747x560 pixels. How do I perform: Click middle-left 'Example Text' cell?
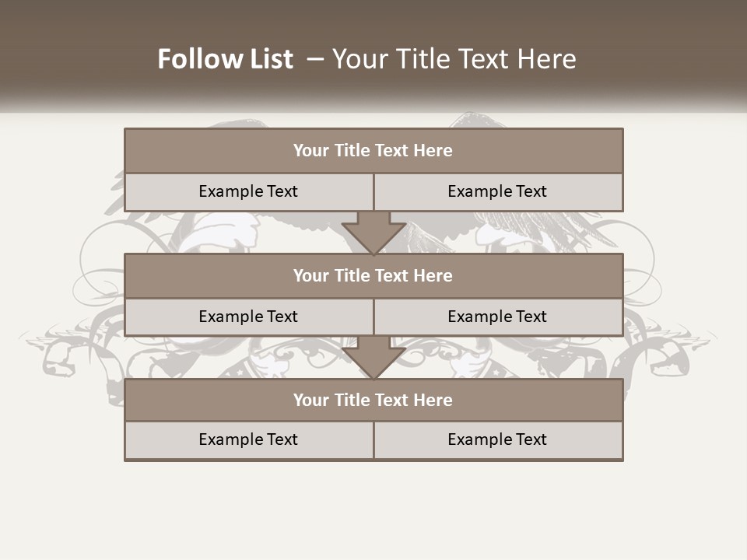click(248, 317)
